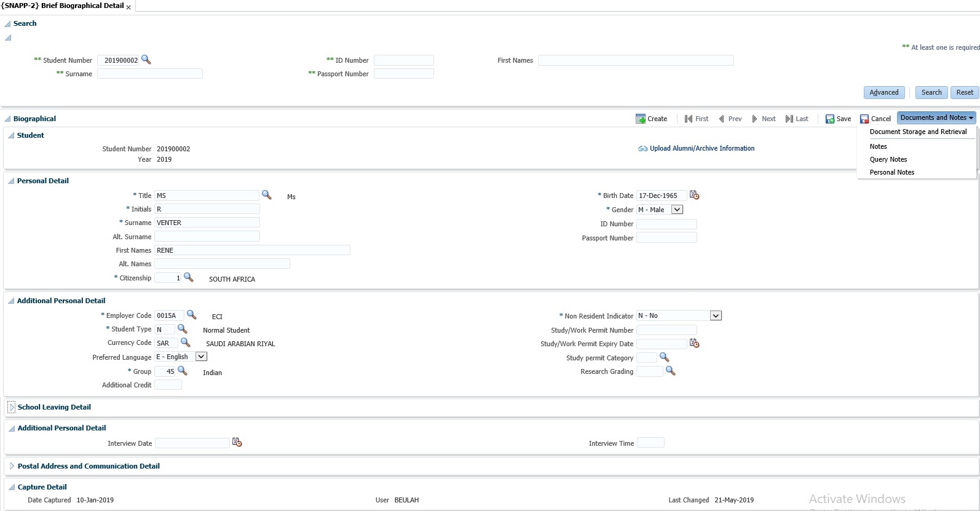980x511 pixels.
Task: Open the Title lookup magnifier
Action: coord(266,195)
